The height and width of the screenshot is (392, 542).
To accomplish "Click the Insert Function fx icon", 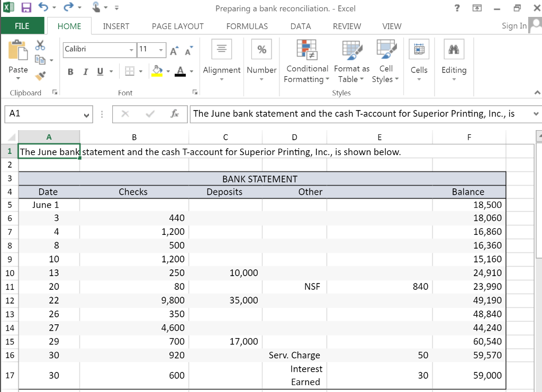I will click(x=175, y=114).
